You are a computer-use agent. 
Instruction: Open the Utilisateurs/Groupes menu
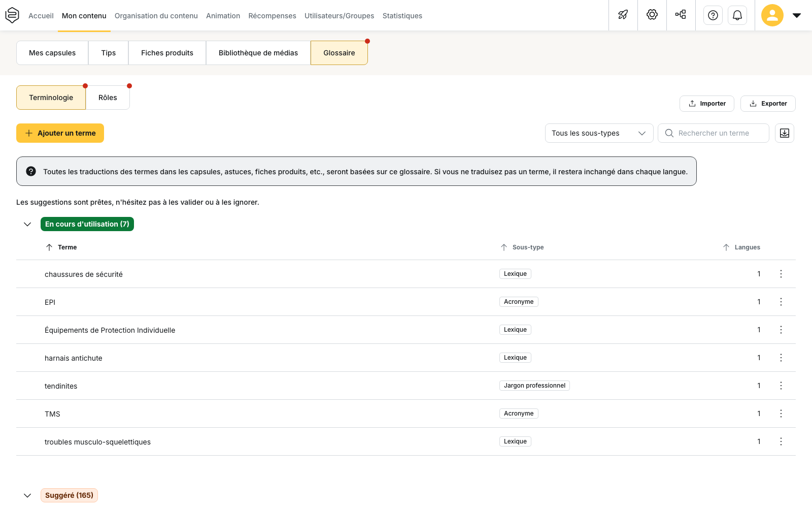339,16
